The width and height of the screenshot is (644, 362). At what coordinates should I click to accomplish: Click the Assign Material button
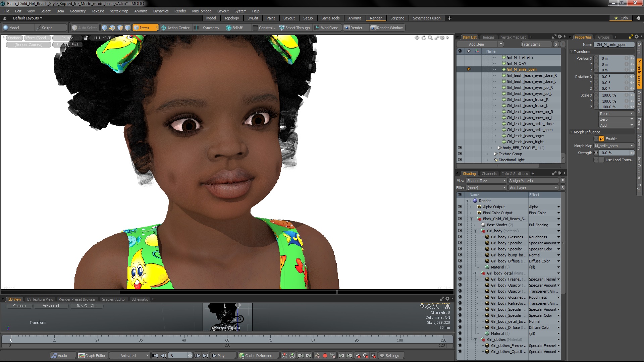point(533,181)
